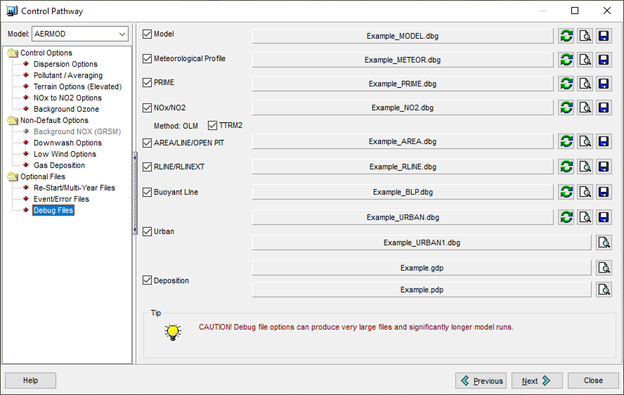Uncheck the Meteorological Profile checkbox

pyautogui.click(x=147, y=59)
